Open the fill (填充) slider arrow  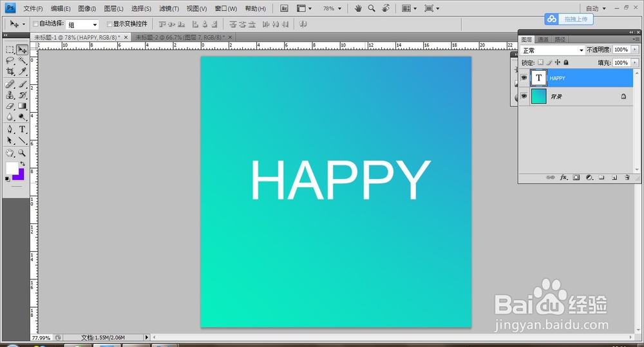pyautogui.click(x=635, y=63)
